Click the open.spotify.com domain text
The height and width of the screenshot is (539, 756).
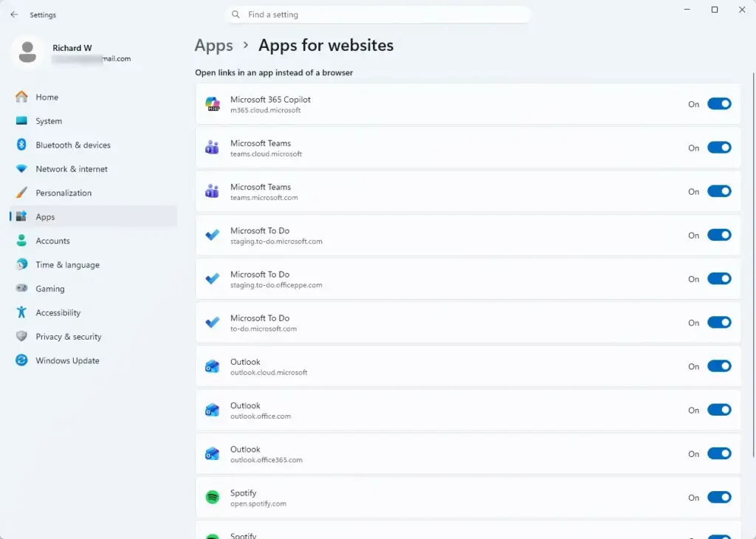pyautogui.click(x=258, y=504)
